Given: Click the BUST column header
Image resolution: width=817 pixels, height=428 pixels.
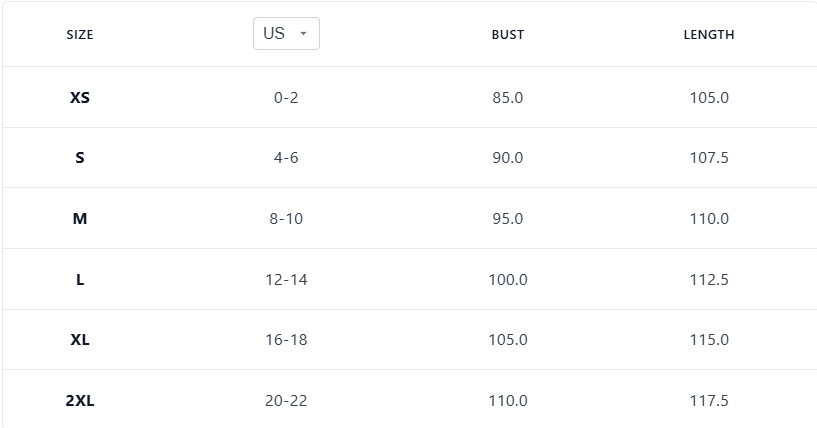Looking at the screenshot, I should (x=507, y=34).
